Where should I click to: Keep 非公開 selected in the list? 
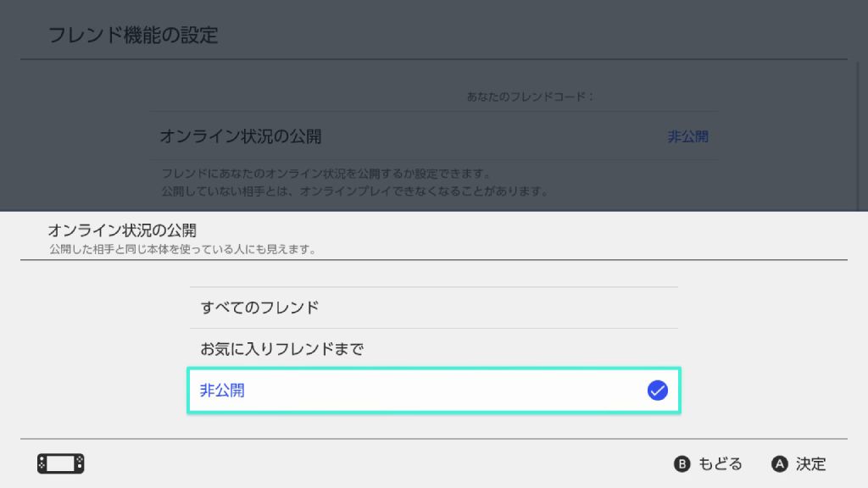(x=220, y=391)
